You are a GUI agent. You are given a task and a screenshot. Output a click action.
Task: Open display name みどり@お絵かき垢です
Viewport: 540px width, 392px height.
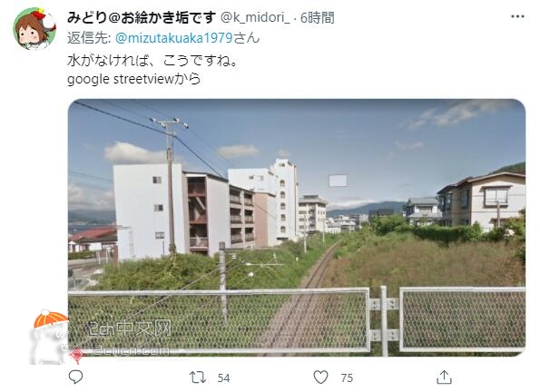[142, 17]
